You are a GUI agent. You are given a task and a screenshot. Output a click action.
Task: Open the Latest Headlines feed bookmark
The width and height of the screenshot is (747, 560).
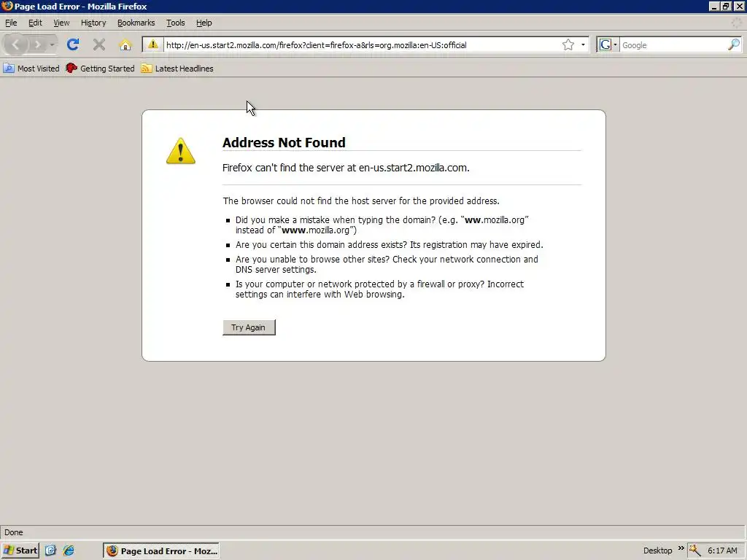[x=177, y=69]
